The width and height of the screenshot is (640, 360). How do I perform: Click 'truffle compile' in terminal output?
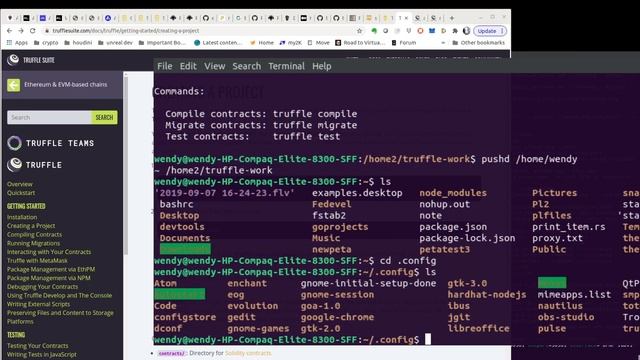click(315, 114)
